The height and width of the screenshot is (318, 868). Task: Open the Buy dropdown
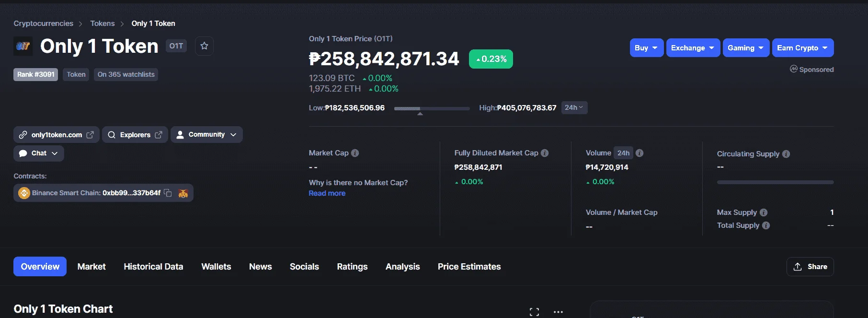(x=647, y=48)
